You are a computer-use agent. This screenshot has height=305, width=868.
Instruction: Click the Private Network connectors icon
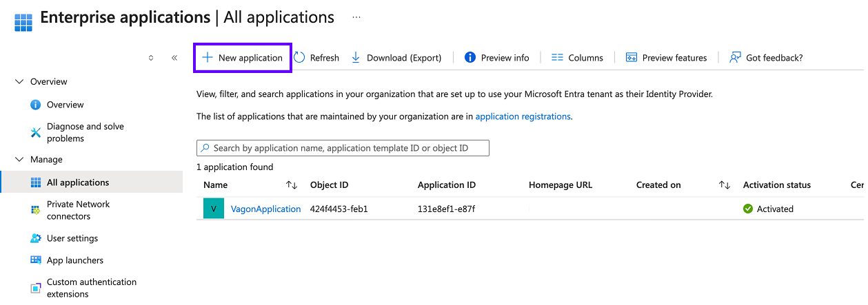click(36, 210)
